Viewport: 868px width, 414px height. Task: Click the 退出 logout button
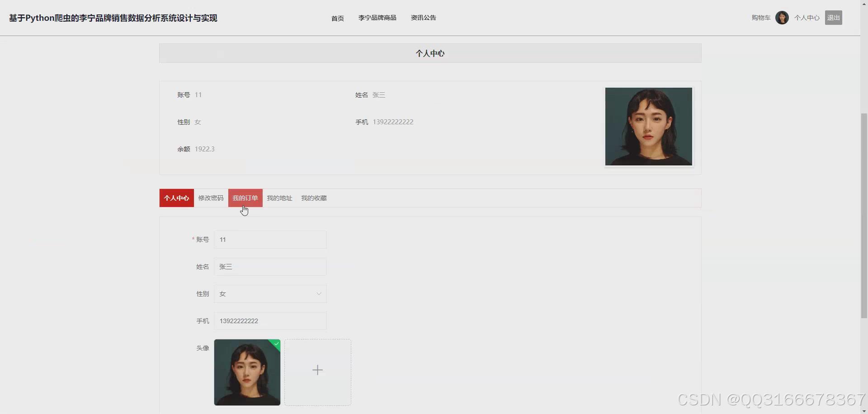point(833,18)
